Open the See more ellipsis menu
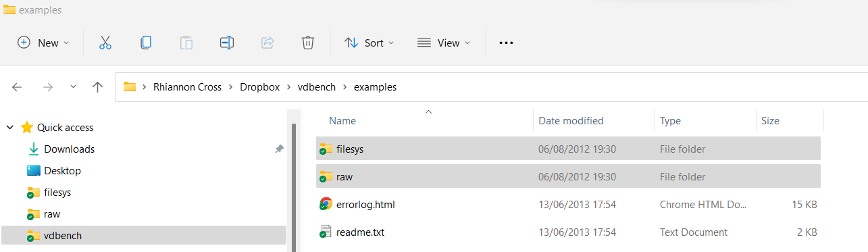 click(x=506, y=43)
